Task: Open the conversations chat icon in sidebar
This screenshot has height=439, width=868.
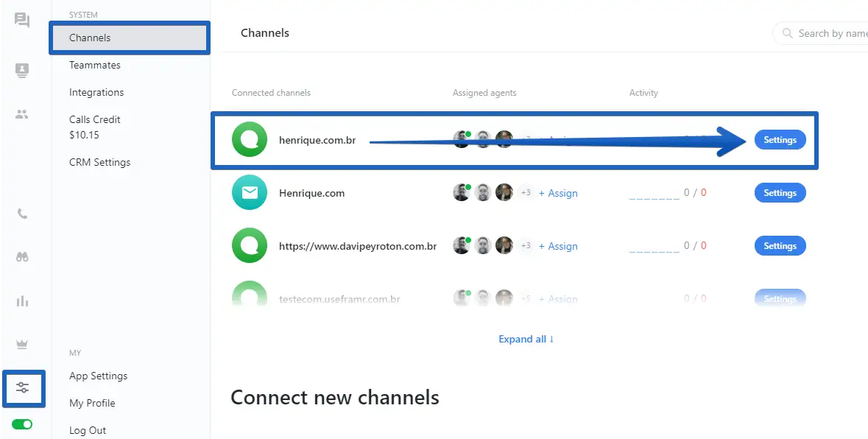Action: coord(22,21)
